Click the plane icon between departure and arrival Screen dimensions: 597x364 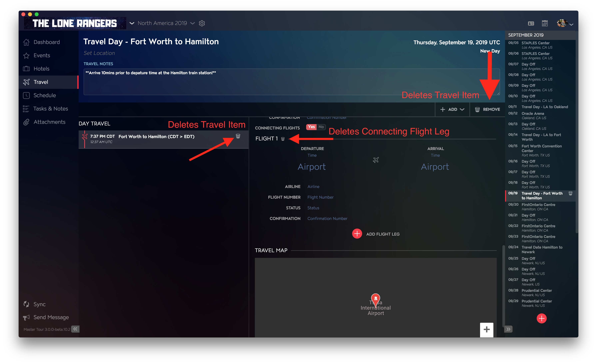[376, 160]
